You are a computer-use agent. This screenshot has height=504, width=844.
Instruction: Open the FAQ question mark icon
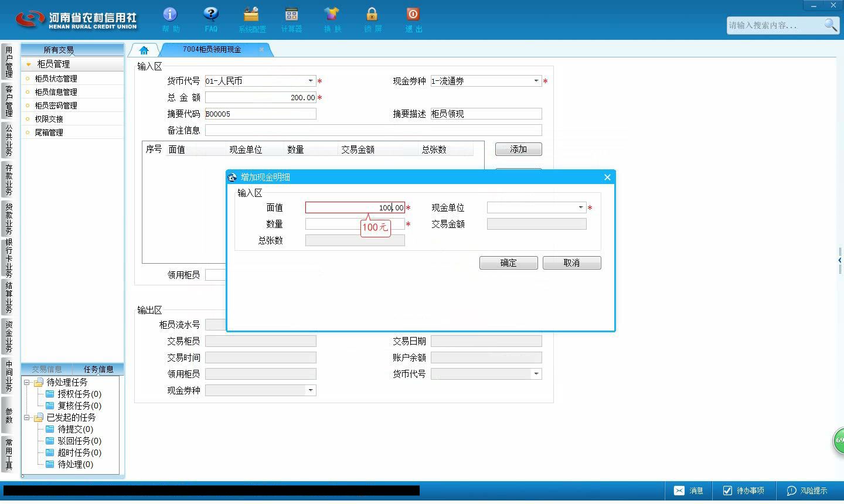tap(210, 14)
